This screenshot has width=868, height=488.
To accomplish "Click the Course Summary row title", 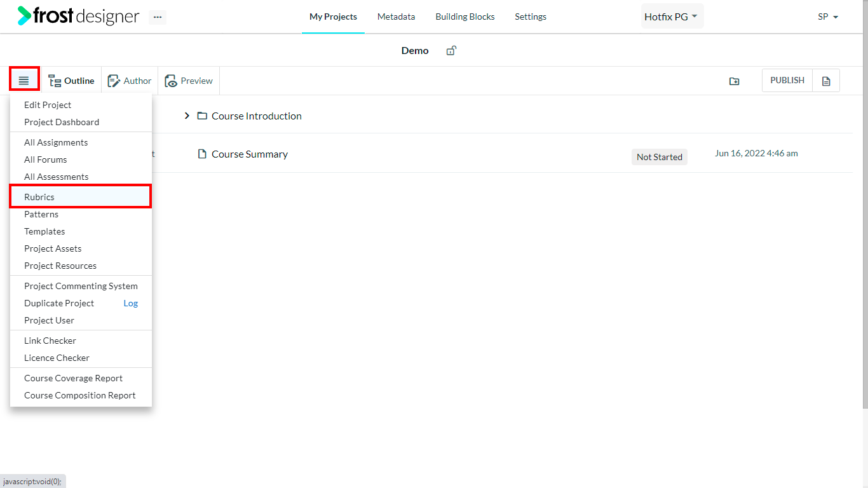I will click(250, 154).
